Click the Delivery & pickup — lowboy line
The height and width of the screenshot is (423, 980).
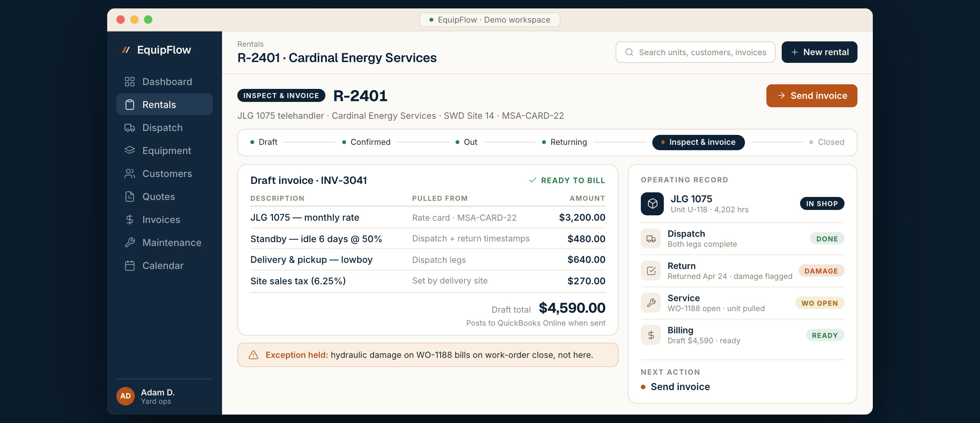point(428,260)
